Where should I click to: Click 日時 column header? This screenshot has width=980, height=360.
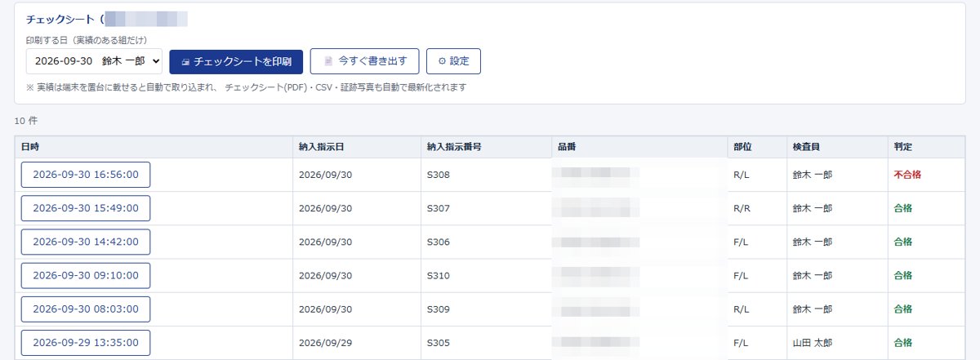click(154, 147)
